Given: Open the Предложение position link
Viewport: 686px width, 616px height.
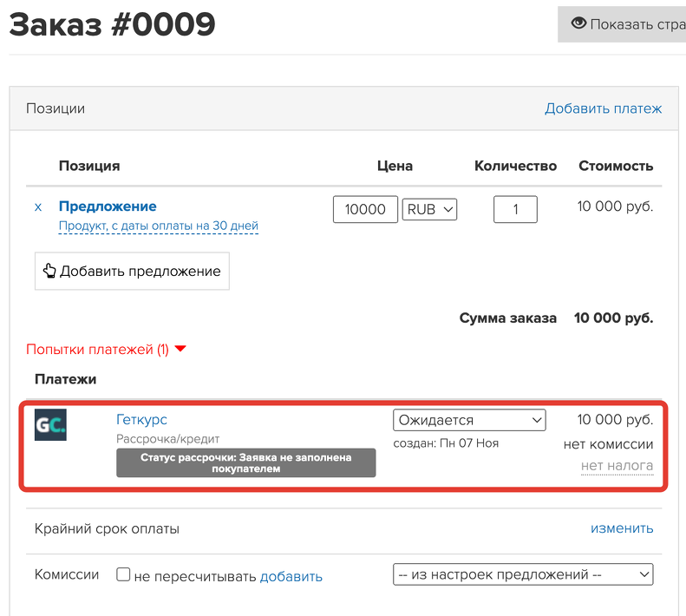Looking at the screenshot, I should click(x=108, y=206).
